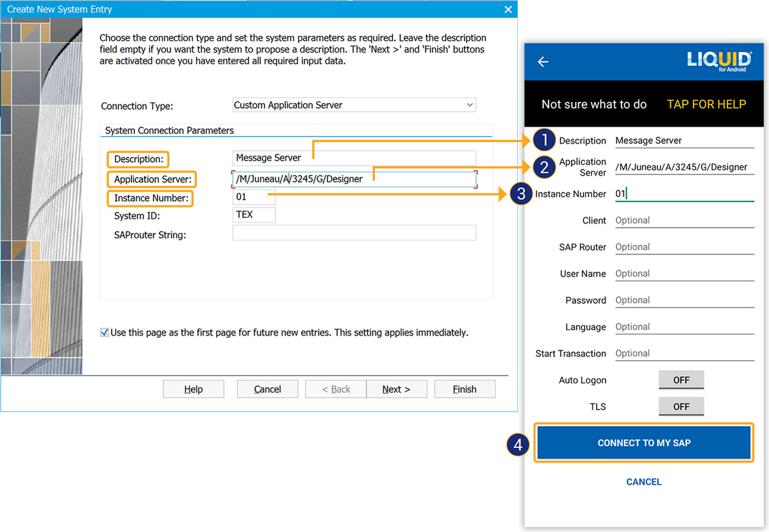769x532 pixels.
Task: Click the Next > button
Action: pos(396,389)
